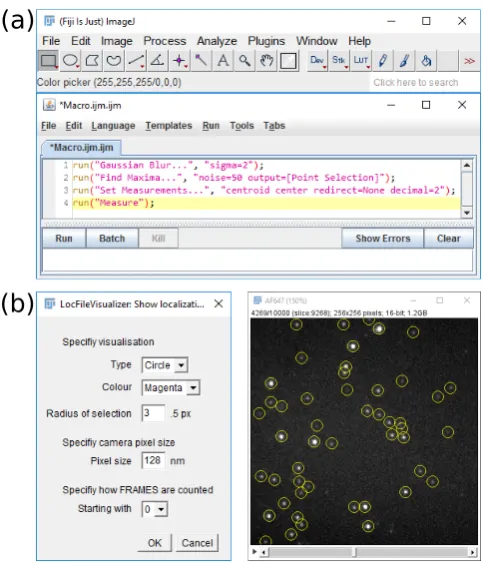This screenshot has height=563, width=483.
Task: Open ImageJ Help menu
Action: [359, 41]
